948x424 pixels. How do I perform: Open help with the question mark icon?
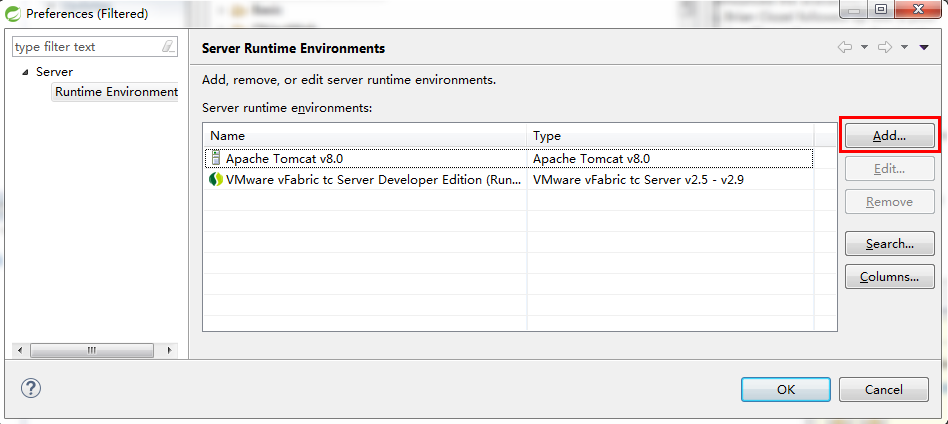[31, 388]
